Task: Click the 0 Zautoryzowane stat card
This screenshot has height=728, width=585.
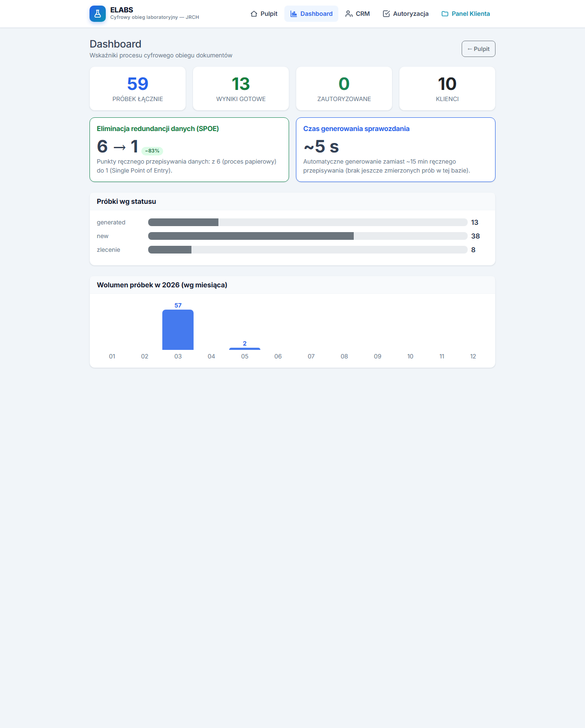Action: tap(344, 89)
